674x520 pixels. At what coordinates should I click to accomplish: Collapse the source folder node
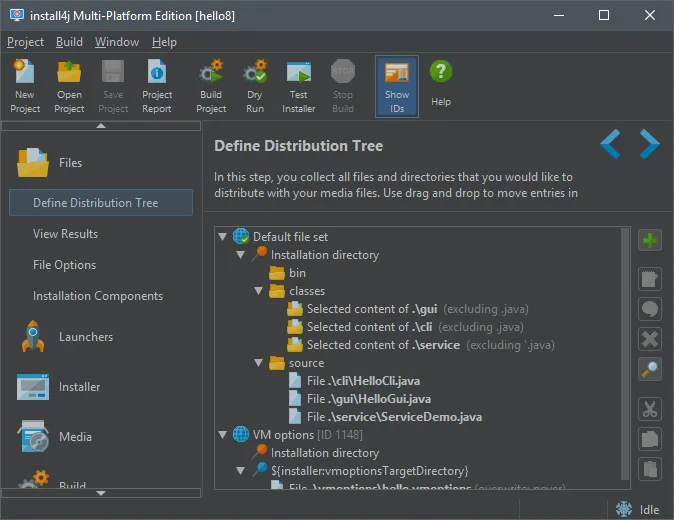[x=258, y=363]
